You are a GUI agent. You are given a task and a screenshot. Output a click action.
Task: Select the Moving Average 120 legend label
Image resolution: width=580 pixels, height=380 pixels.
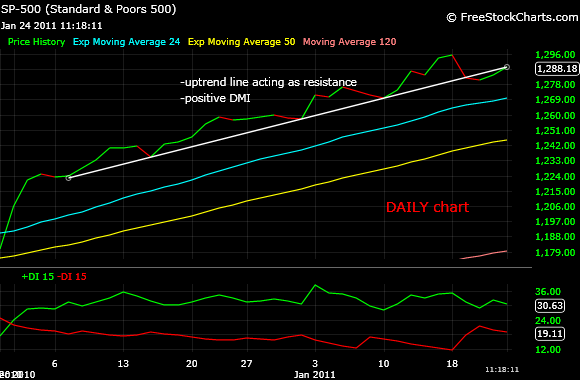tap(350, 42)
